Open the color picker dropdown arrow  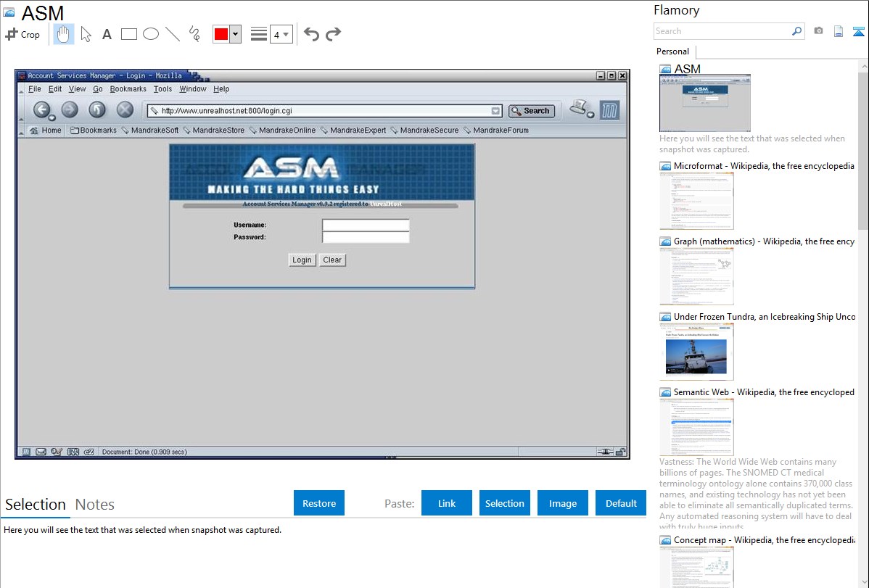[235, 34]
